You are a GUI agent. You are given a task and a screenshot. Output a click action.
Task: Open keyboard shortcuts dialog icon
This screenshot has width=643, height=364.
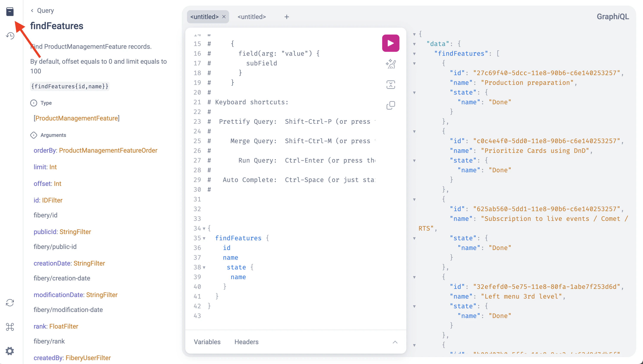pyautogui.click(x=10, y=326)
